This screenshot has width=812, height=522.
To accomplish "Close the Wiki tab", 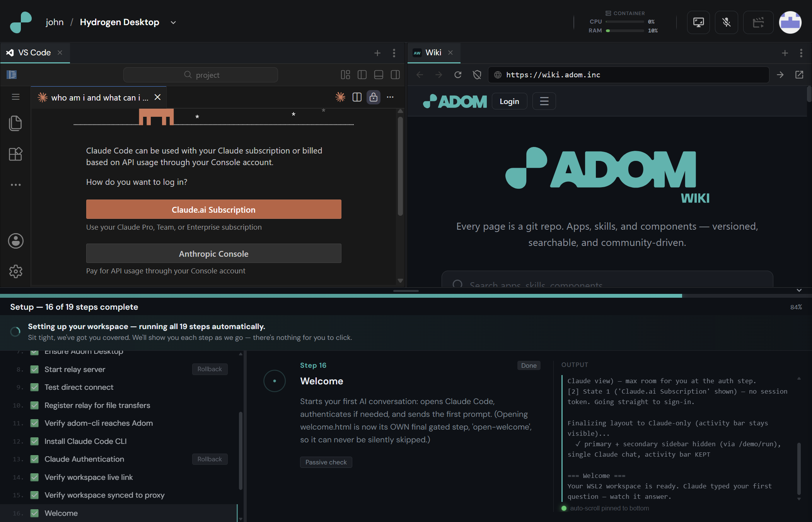I will point(450,53).
